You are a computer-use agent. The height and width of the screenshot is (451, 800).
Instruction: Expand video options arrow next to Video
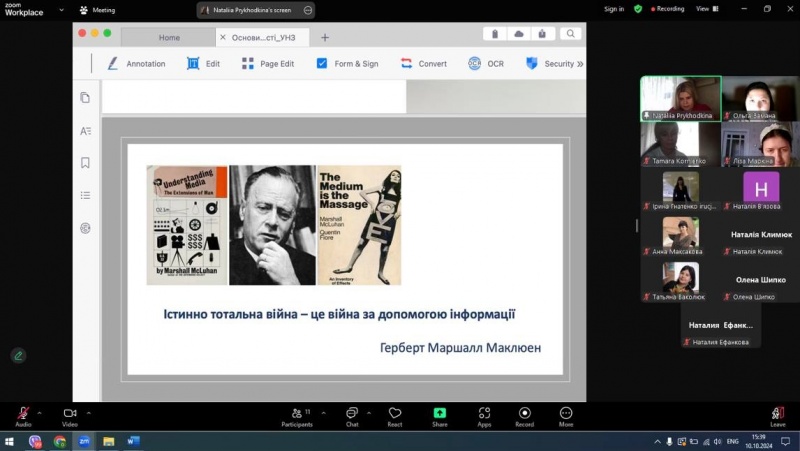coord(88,411)
